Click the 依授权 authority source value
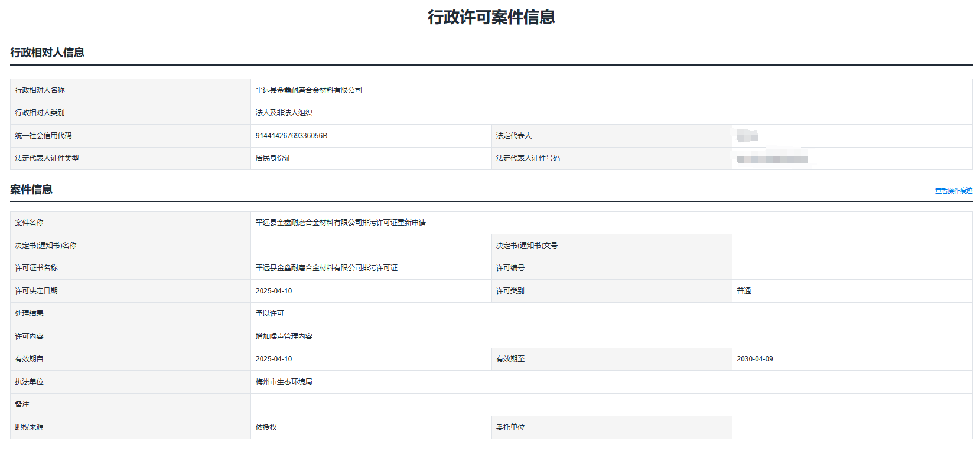980x451 pixels. pyautogui.click(x=266, y=427)
